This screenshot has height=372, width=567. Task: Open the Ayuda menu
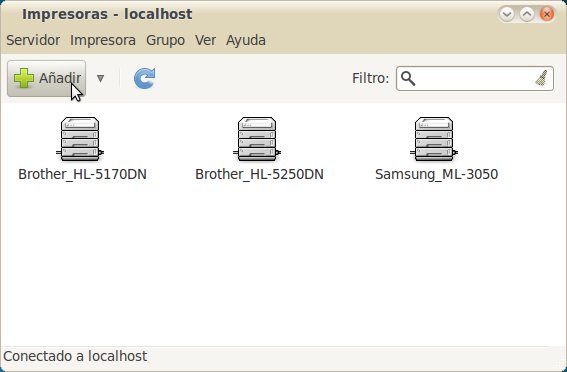pyautogui.click(x=246, y=40)
